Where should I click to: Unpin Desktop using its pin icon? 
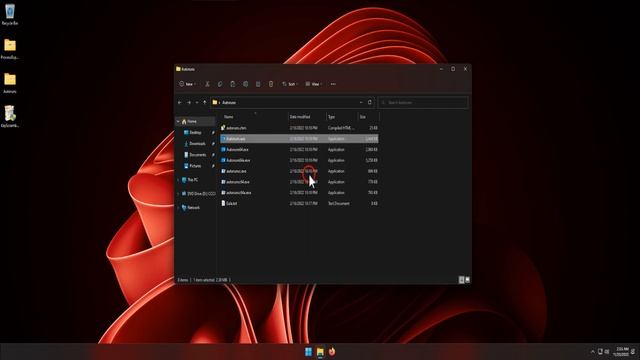point(213,133)
